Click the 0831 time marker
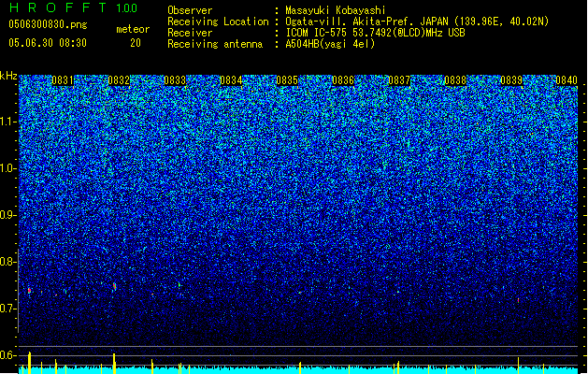The image size is (588, 374). 63,80
